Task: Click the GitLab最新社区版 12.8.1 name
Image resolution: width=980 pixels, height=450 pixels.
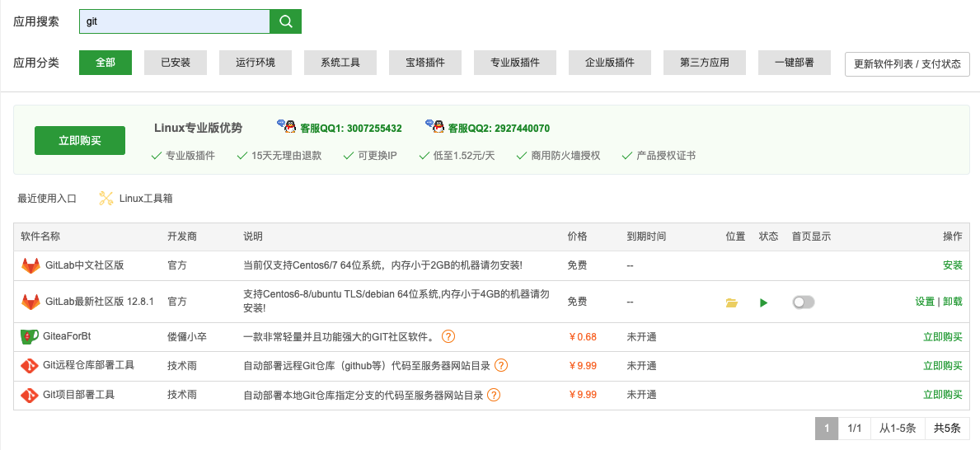Action: click(100, 302)
